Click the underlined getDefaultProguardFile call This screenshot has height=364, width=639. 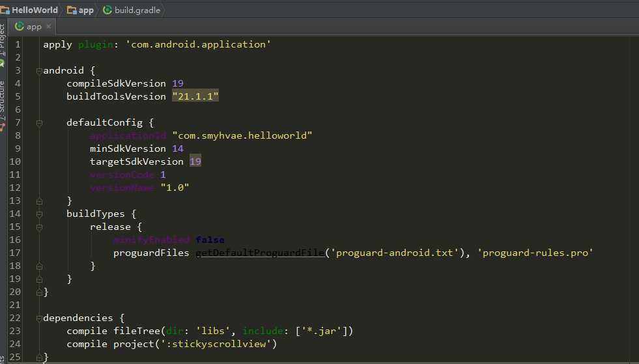coord(260,253)
